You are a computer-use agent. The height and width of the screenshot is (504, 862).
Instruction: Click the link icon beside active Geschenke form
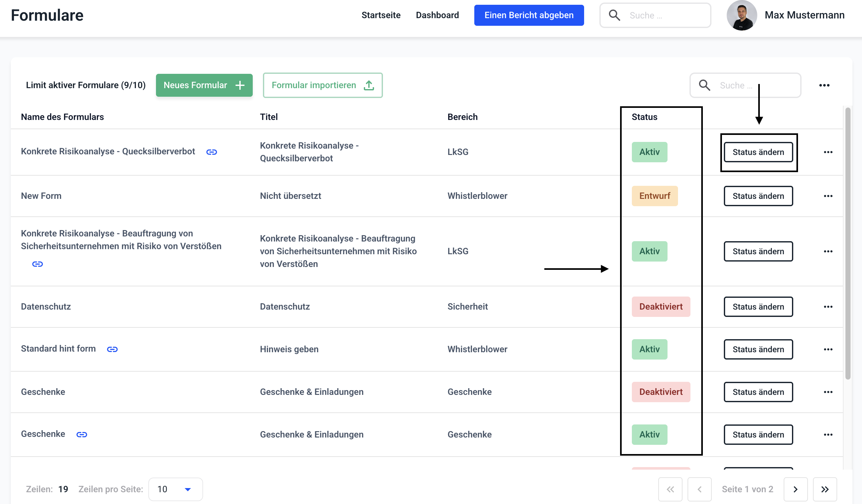tap(81, 434)
